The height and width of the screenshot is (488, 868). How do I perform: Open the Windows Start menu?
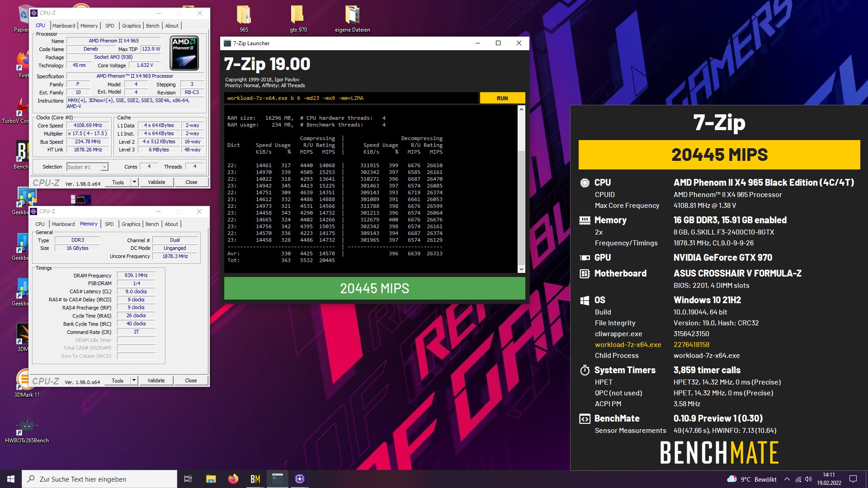point(11,479)
